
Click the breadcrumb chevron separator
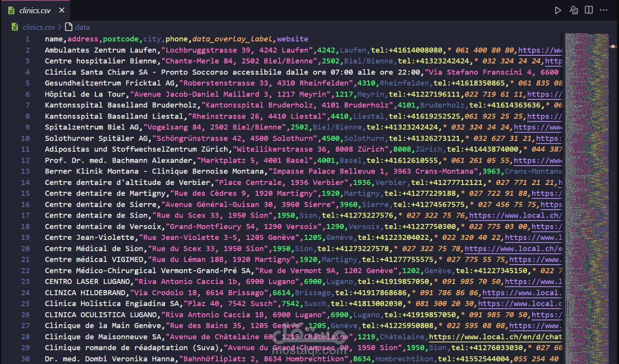[60, 27]
